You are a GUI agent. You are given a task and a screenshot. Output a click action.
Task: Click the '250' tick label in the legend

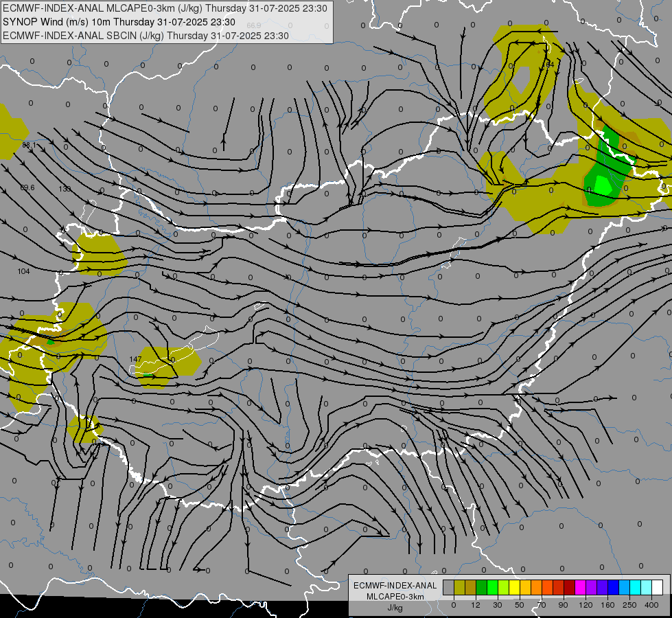coord(629,605)
